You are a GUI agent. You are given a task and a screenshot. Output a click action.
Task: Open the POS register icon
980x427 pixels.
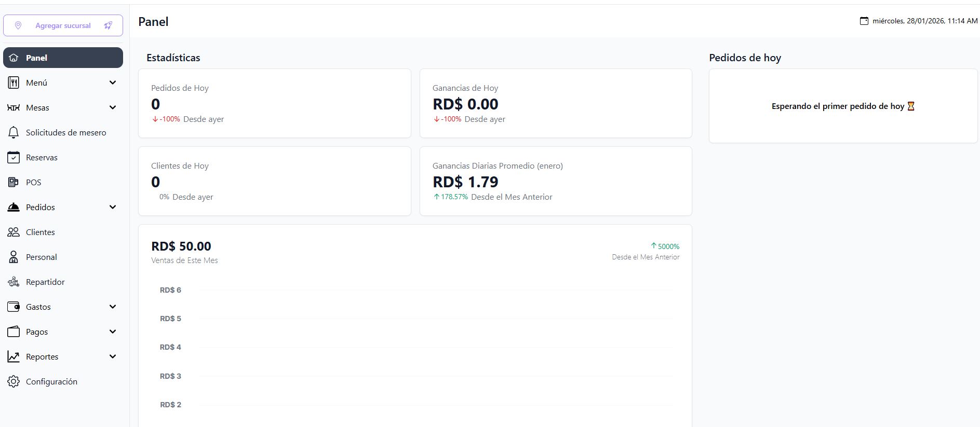pos(14,182)
